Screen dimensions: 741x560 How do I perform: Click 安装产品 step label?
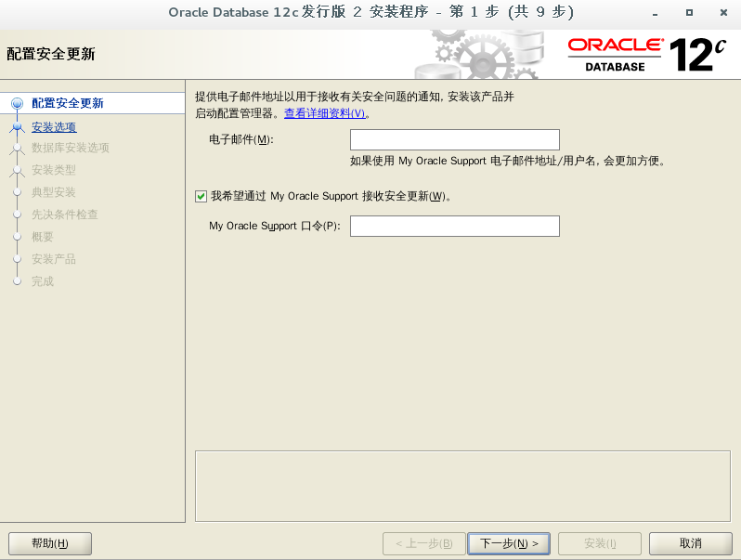[x=54, y=259]
